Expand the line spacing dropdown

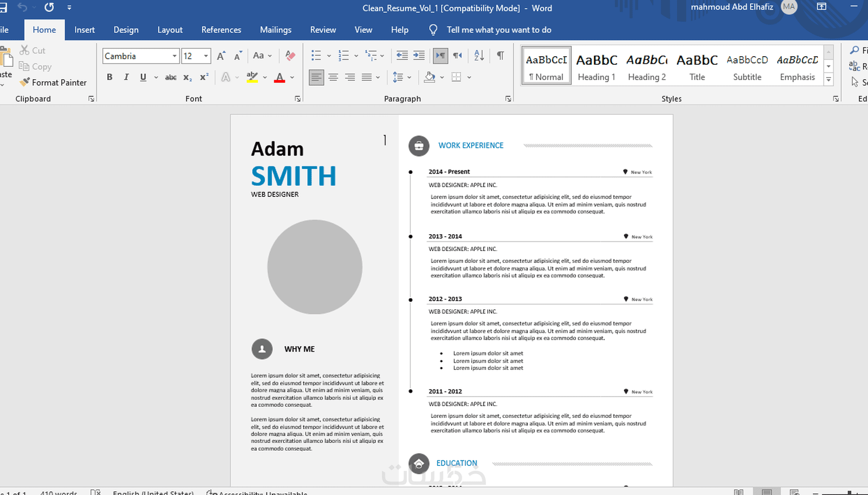(409, 78)
